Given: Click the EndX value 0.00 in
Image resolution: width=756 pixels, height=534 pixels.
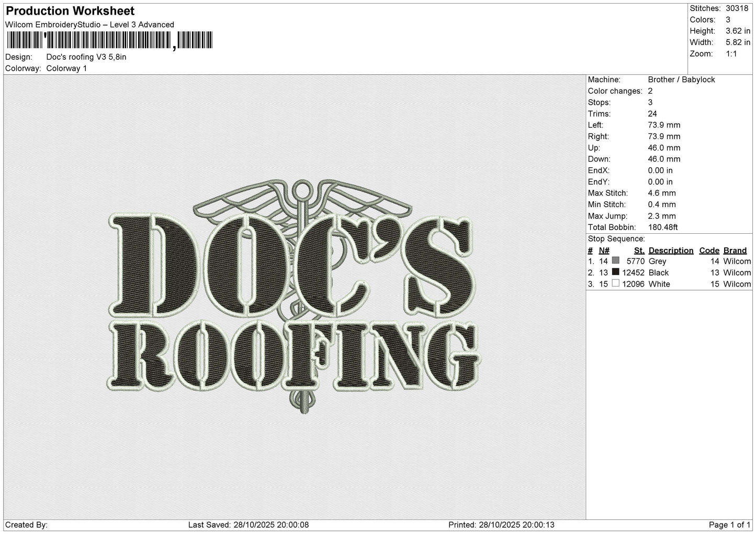Looking at the screenshot, I should (660, 171).
